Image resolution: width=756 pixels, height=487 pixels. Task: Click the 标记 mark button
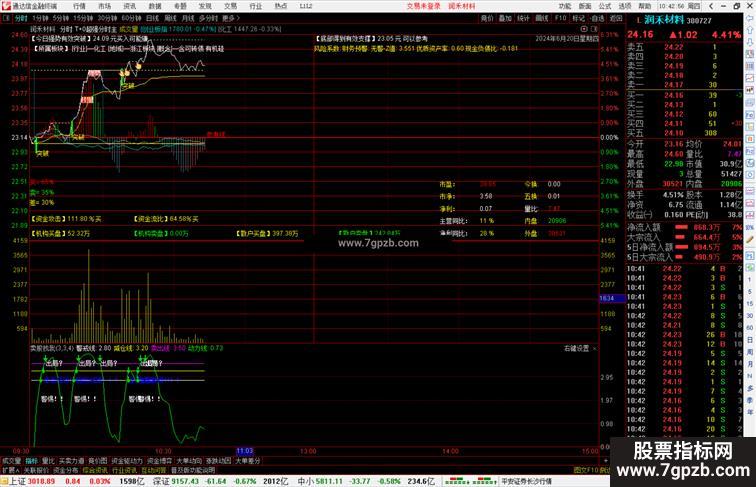[x=578, y=18]
